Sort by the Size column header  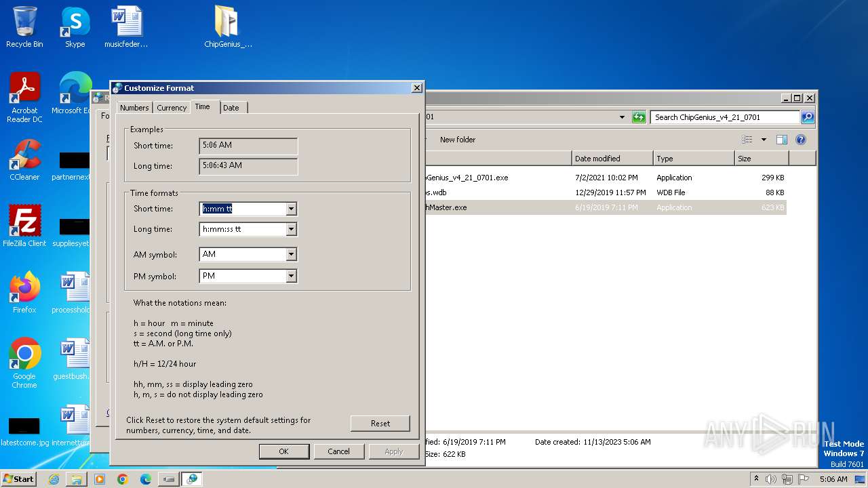click(762, 159)
